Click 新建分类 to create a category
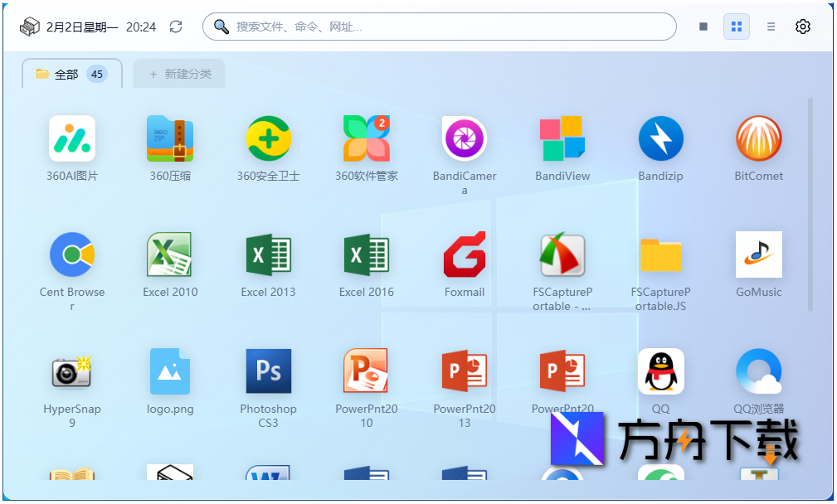The image size is (837, 504). 178,74
